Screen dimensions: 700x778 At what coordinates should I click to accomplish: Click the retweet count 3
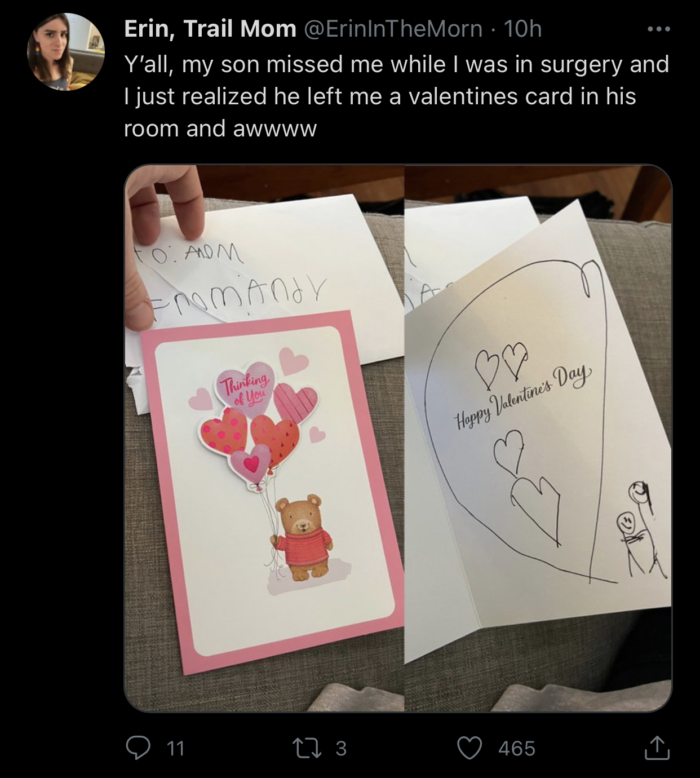coord(341,749)
